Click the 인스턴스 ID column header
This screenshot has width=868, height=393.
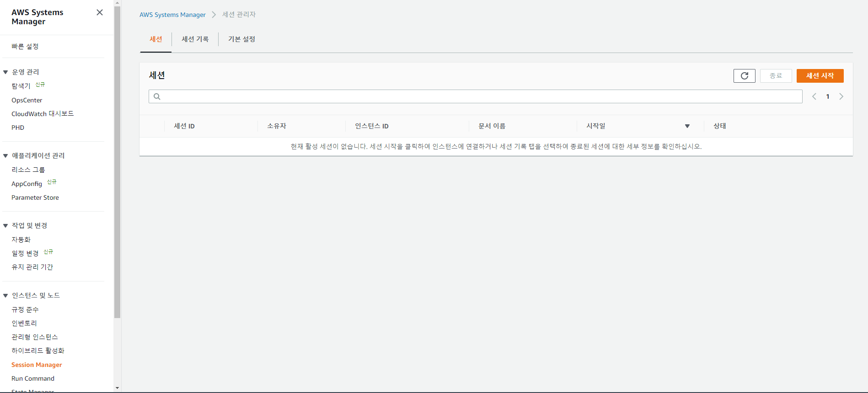point(372,126)
